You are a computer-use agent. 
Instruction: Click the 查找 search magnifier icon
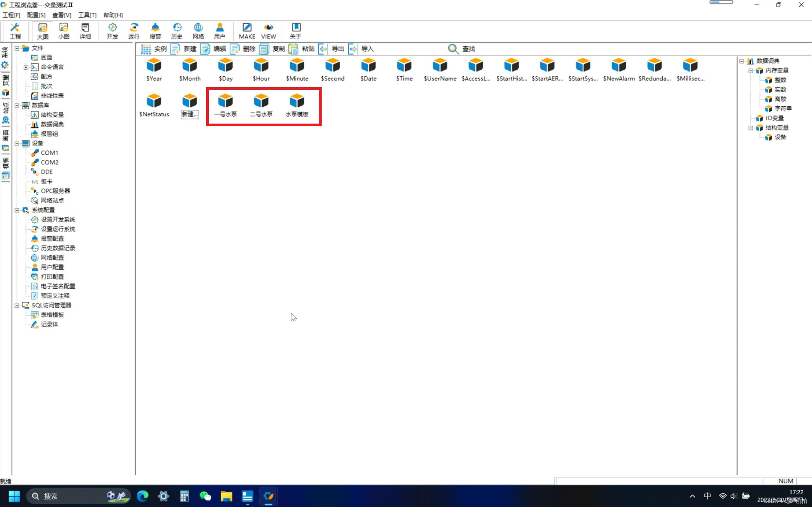click(453, 49)
